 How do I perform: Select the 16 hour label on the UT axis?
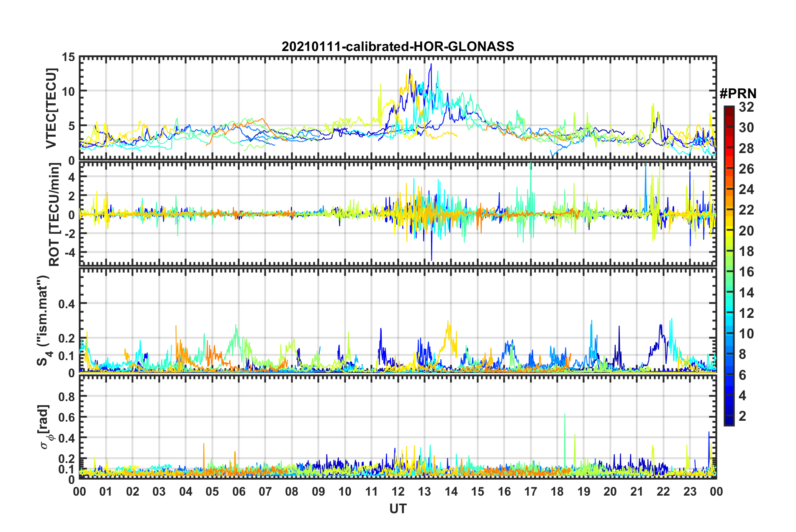504,491
